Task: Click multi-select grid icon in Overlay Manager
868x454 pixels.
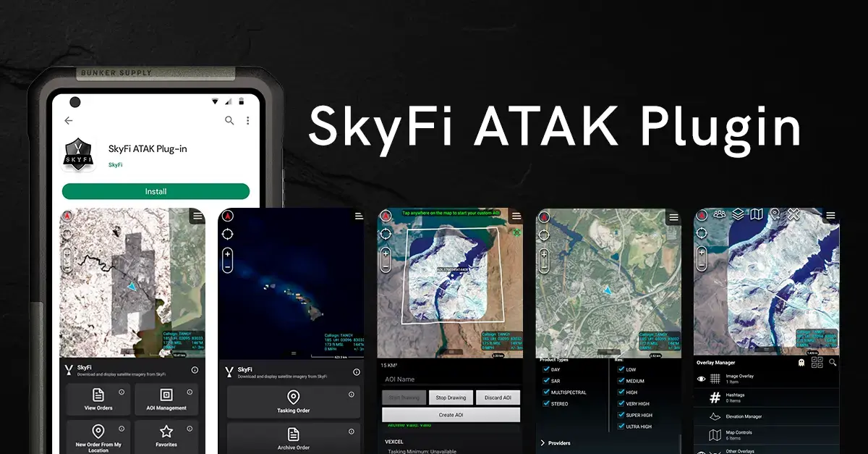Action: point(817,362)
